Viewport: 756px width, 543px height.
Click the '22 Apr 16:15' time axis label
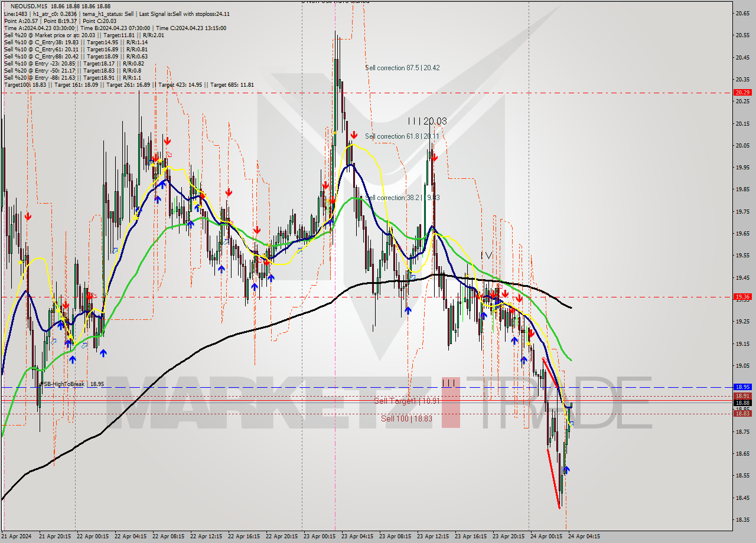(244, 537)
